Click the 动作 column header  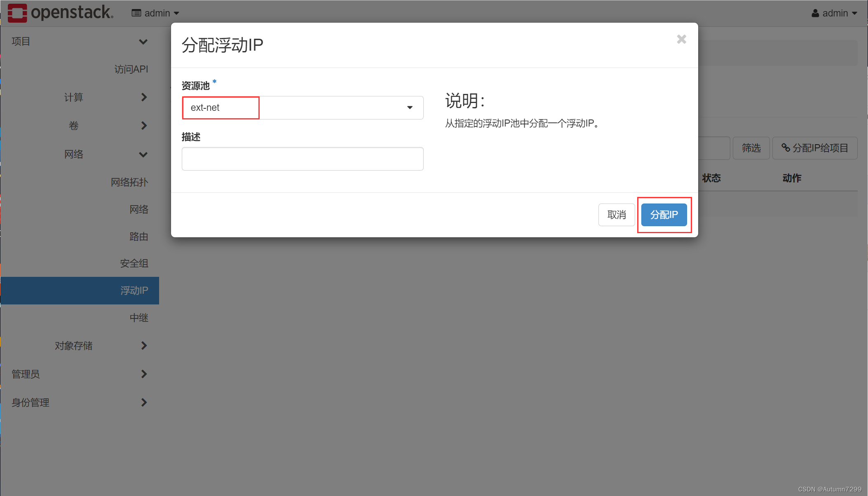(792, 178)
